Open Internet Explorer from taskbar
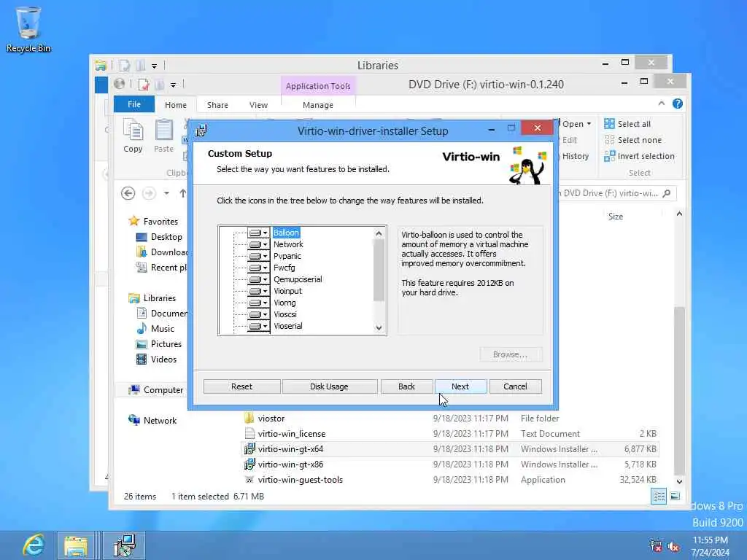The width and height of the screenshot is (747, 560). click(34, 545)
